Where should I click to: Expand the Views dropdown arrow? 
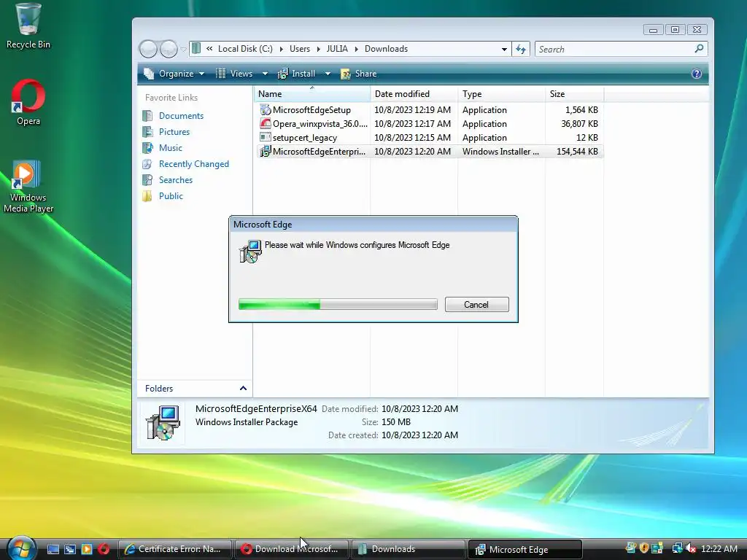[x=265, y=74]
